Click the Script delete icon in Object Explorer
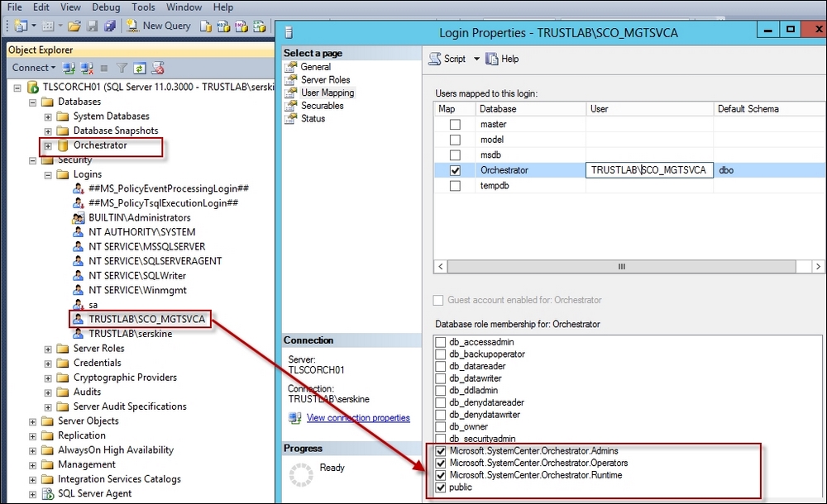Image resolution: width=827 pixels, height=504 pixels. click(158, 68)
